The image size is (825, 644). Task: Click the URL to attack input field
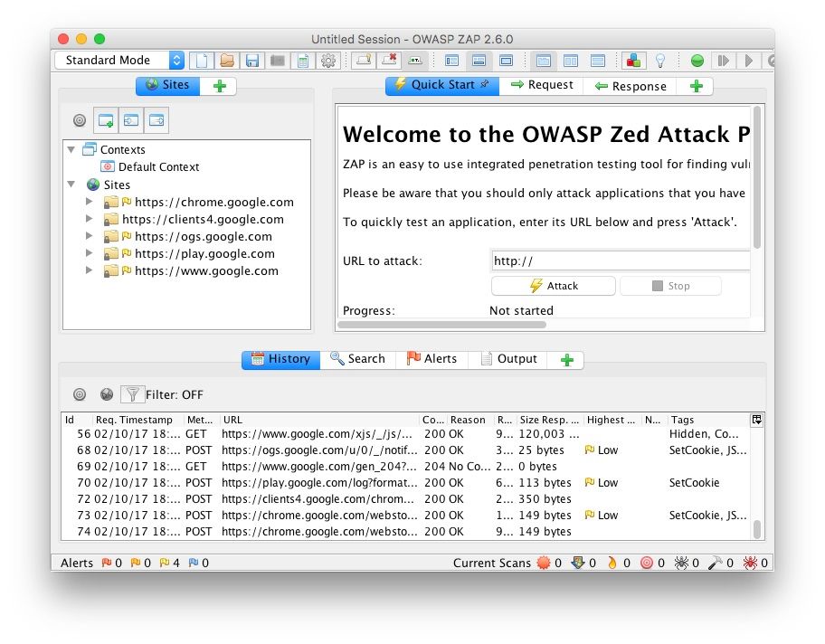click(x=621, y=261)
